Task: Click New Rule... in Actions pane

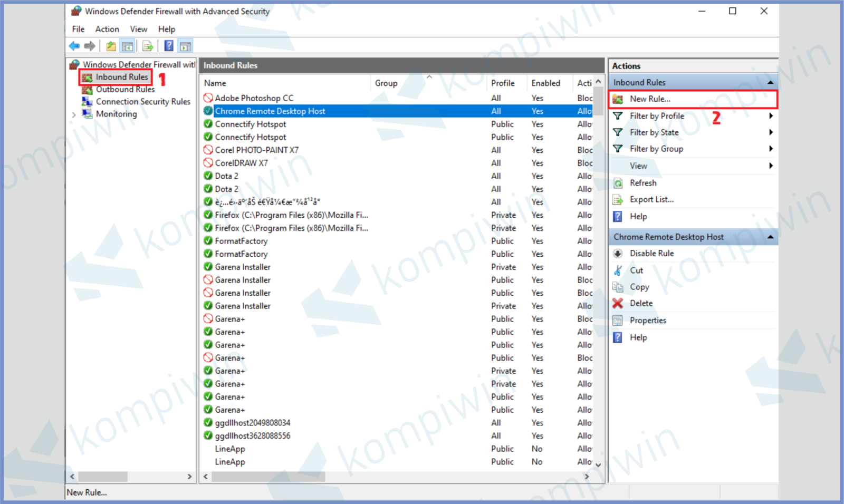Action: 650,99
